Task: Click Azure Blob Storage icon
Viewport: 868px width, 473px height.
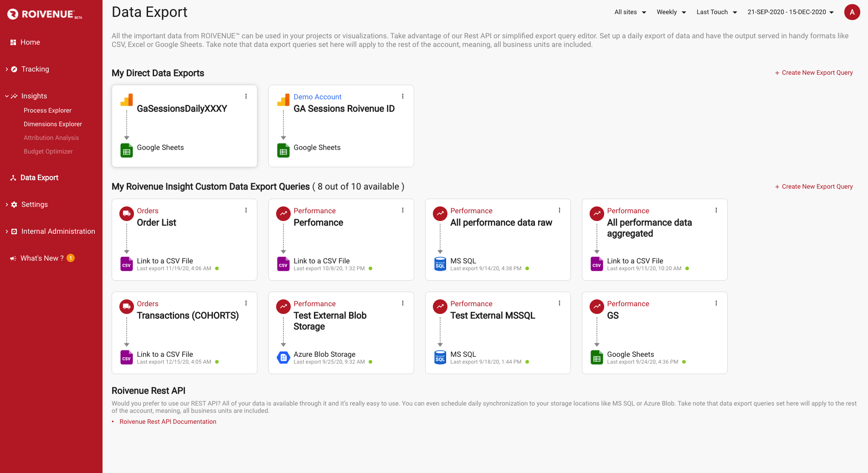Action: [x=283, y=358]
